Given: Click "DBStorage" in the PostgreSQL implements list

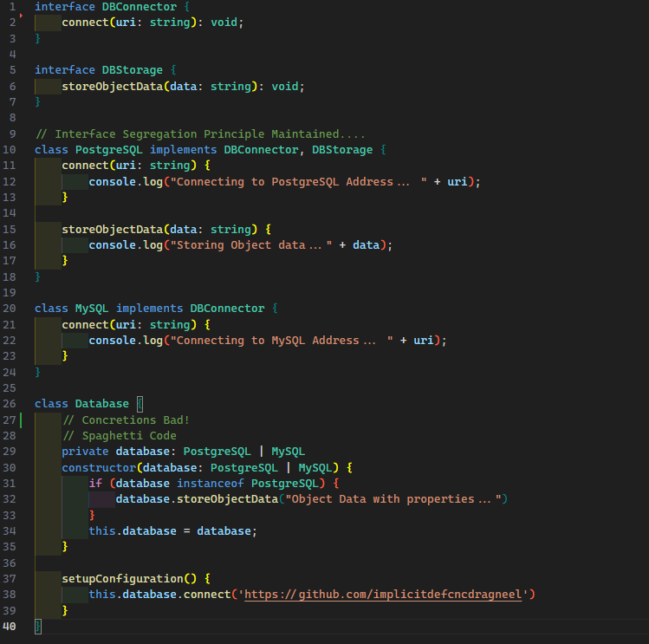Looking at the screenshot, I should 342,149.
